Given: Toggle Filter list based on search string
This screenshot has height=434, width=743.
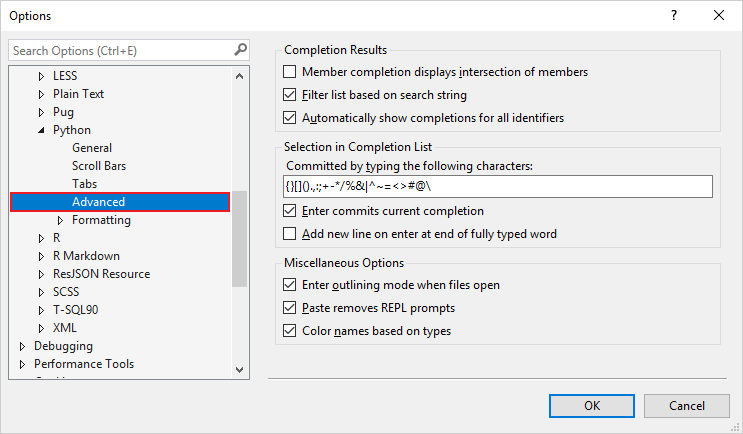Looking at the screenshot, I should (291, 95).
